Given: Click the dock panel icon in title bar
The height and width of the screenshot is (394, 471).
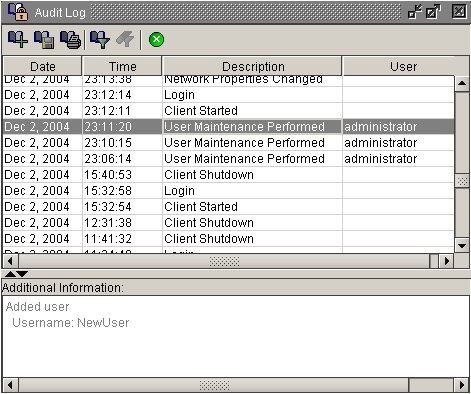Looking at the screenshot, I should tap(415, 12).
